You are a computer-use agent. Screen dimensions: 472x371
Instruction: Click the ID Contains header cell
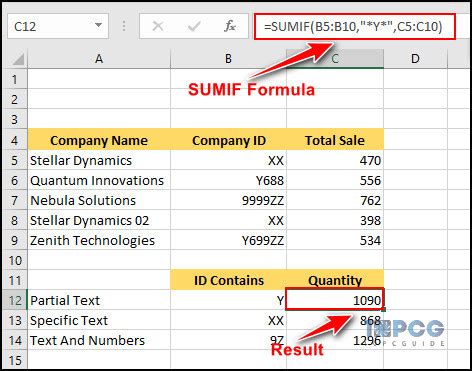point(228,280)
